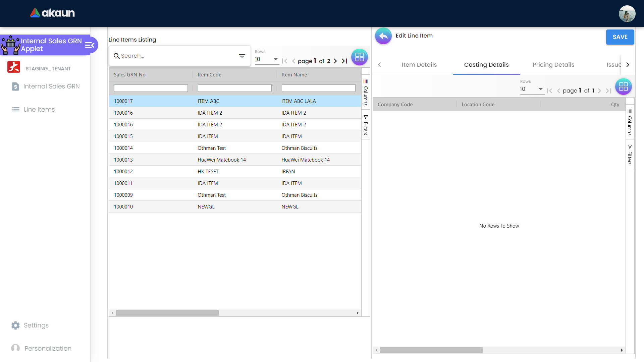Go to next page in Line Items Listing
The width and height of the screenshot is (644, 362).
pyautogui.click(x=335, y=61)
